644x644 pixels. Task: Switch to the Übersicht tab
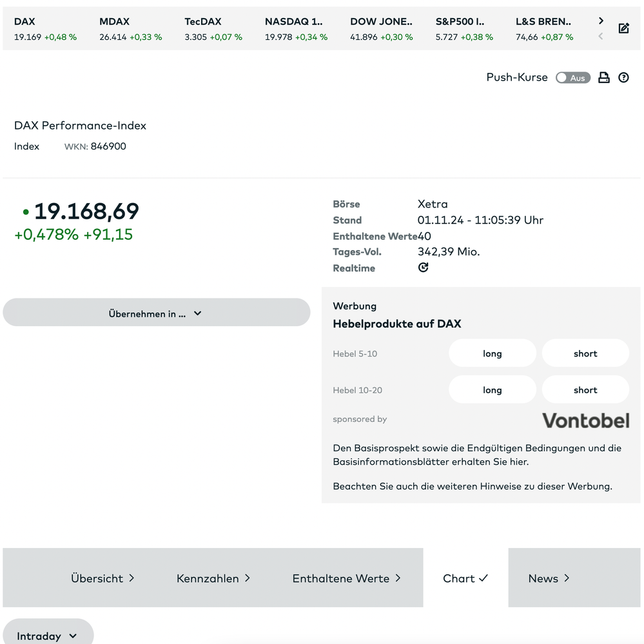coord(102,578)
